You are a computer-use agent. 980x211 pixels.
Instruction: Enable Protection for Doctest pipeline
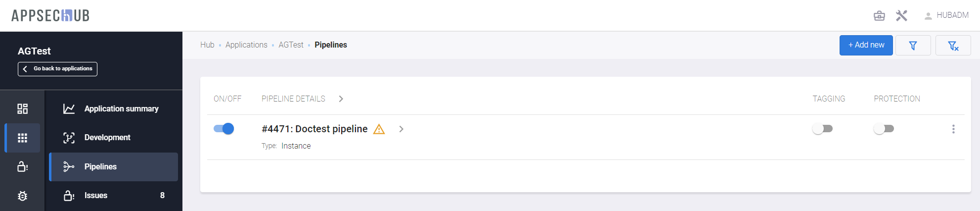(884, 129)
